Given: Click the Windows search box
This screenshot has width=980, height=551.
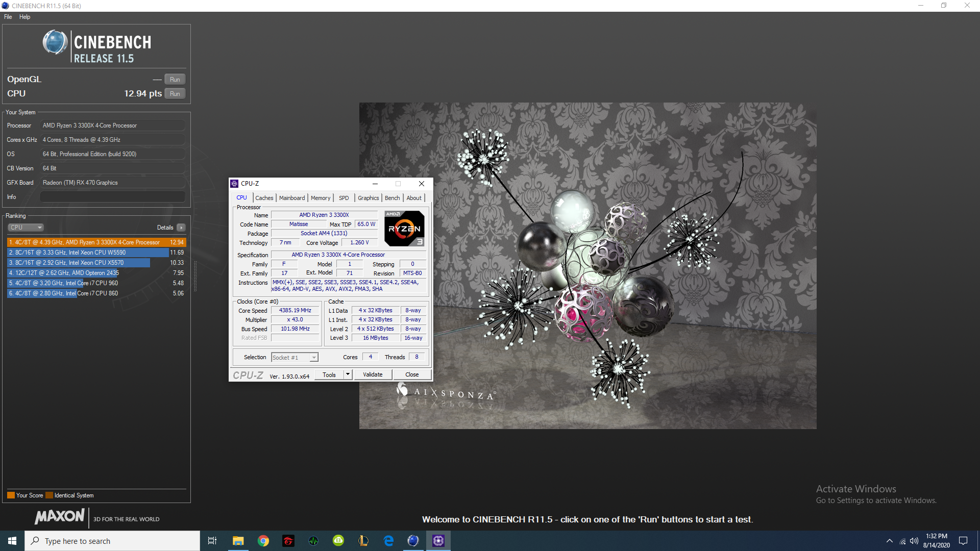Looking at the screenshot, I should click(112, 541).
